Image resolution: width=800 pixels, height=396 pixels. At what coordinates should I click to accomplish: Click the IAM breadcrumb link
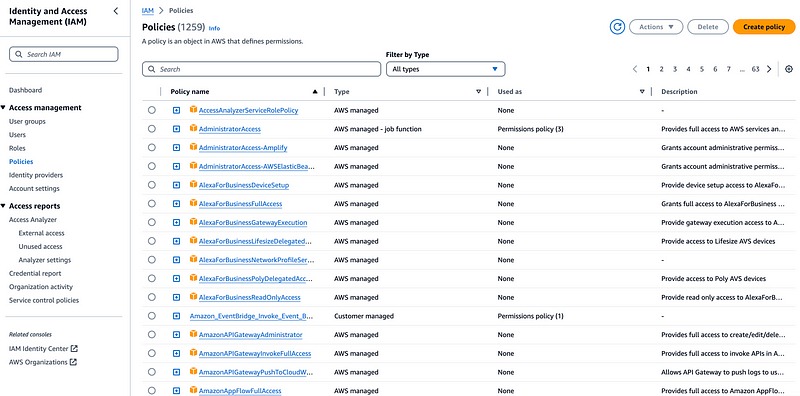[x=147, y=10]
